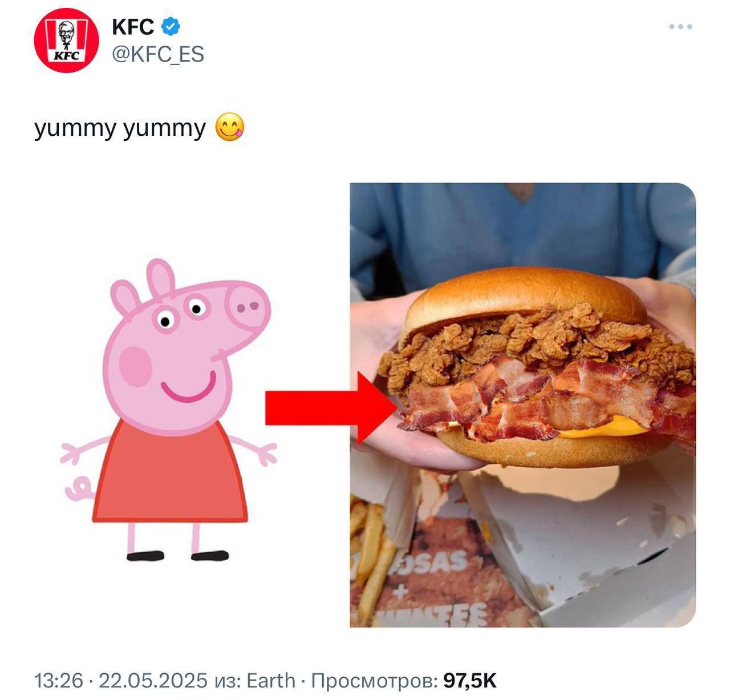Click the 22.05.2025 date
This screenshot has width=730, height=700.
point(153,681)
